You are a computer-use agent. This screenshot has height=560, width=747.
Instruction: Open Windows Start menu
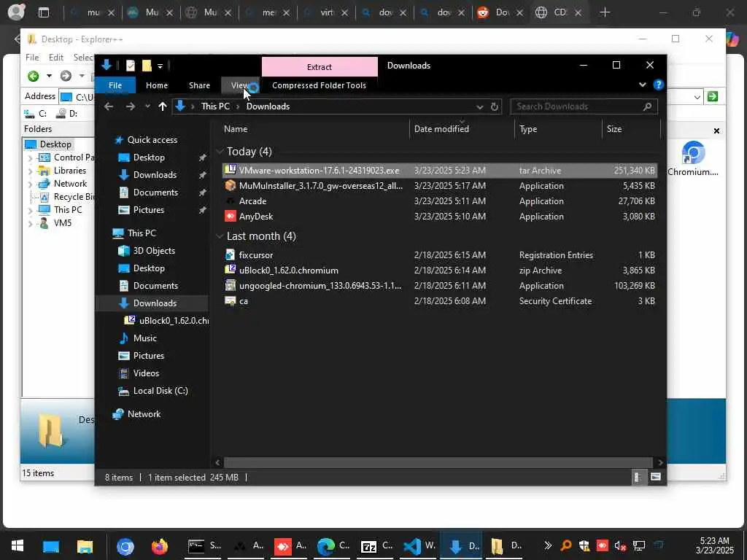pyautogui.click(x=18, y=545)
